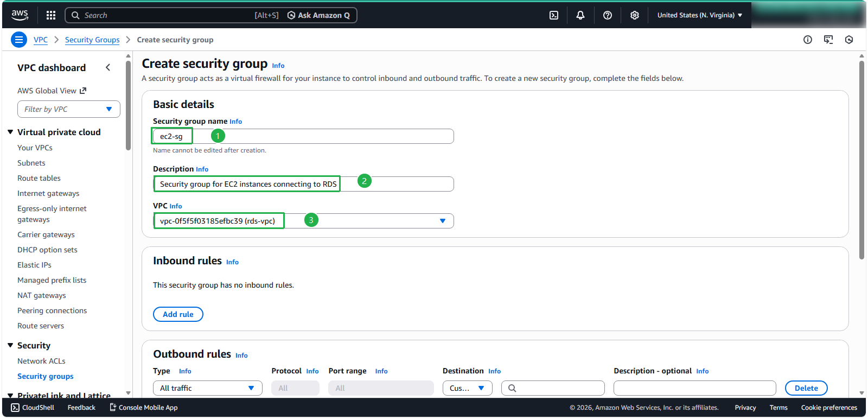Viewport: 868px width, 419px height.
Task: Click Info link beside Description - optional
Action: (703, 371)
